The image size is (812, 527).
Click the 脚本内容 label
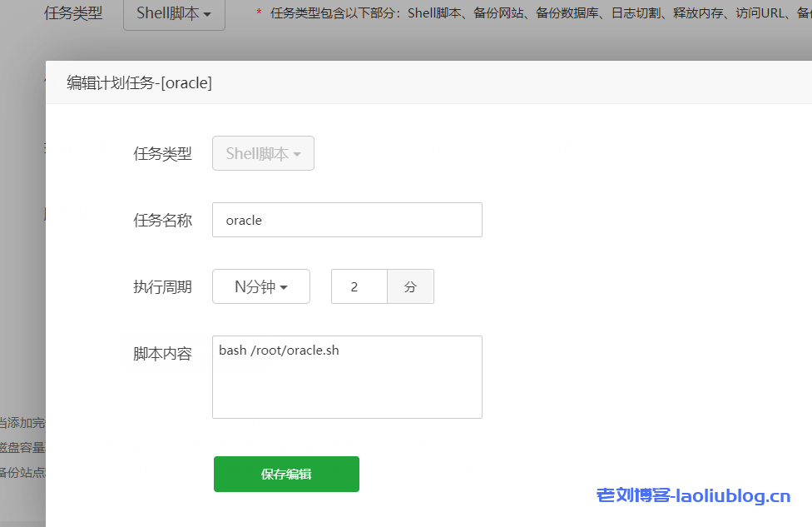click(x=162, y=353)
